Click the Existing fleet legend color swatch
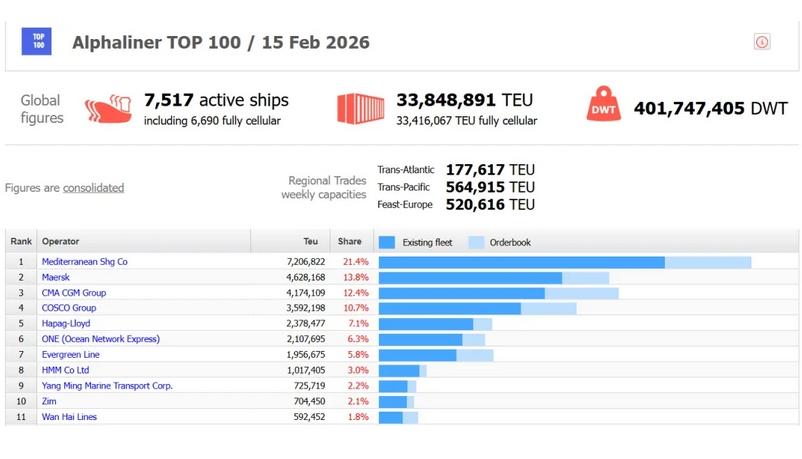The height and width of the screenshot is (459, 802). tap(387, 242)
